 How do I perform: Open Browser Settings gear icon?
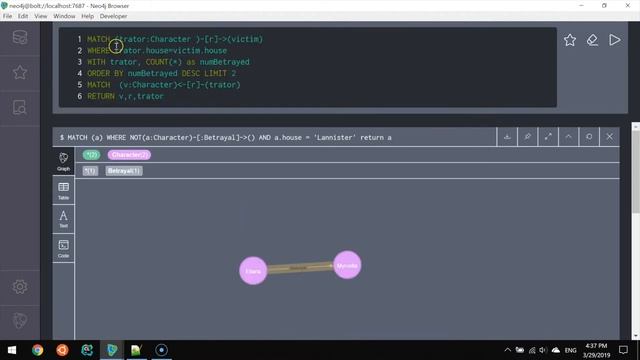click(20, 287)
